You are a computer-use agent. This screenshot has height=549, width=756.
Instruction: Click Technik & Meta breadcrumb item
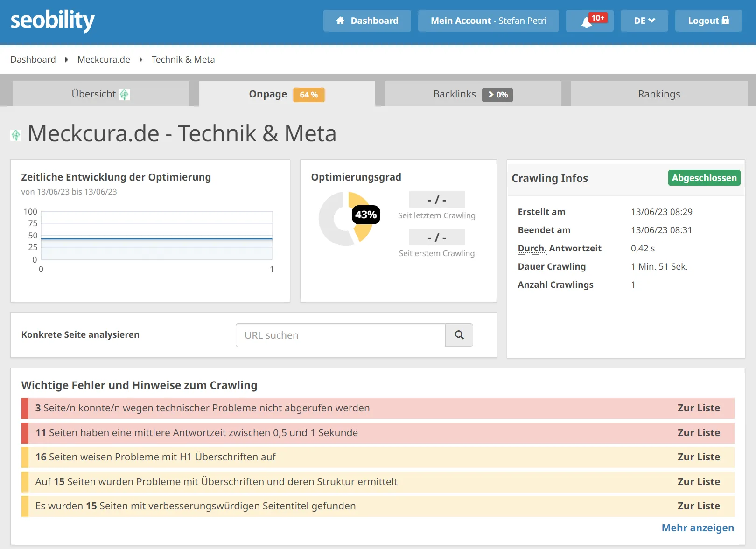(183, 59)
